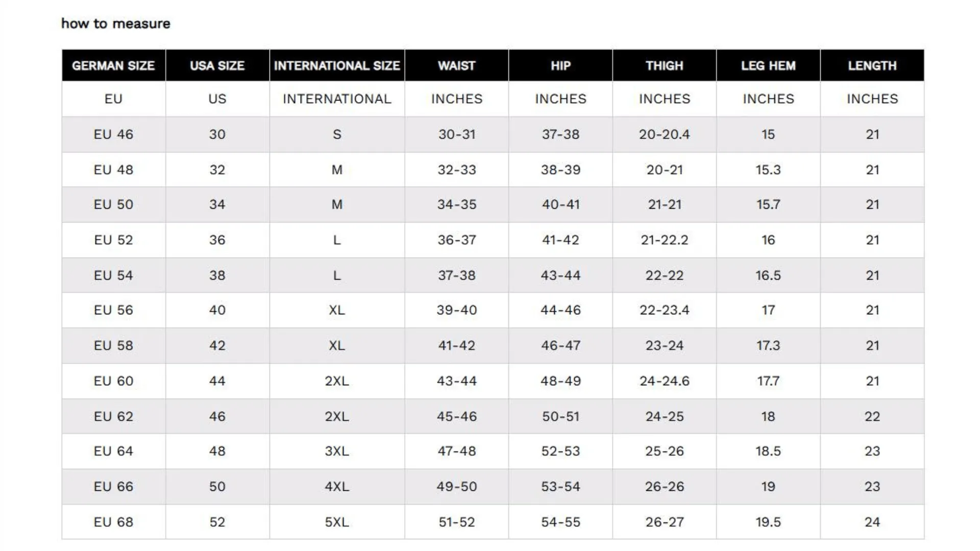Click the HIP column header
This screenshot has height=551, width=980.
click(x=560, y=65)
